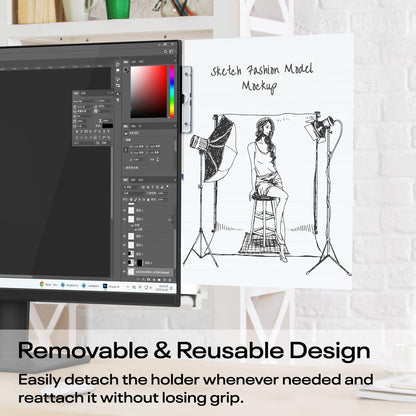Screen dimensions: 416x416
Task: Click the Add layer mask icon at Layers bottom
Action: (148, 280)
